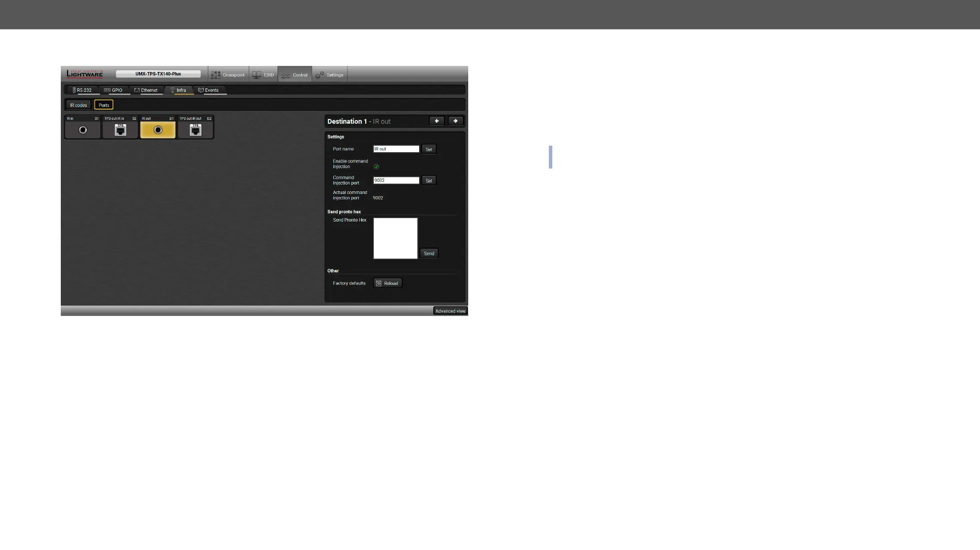Open the Ethernet tab

click(x=146, y=90)
